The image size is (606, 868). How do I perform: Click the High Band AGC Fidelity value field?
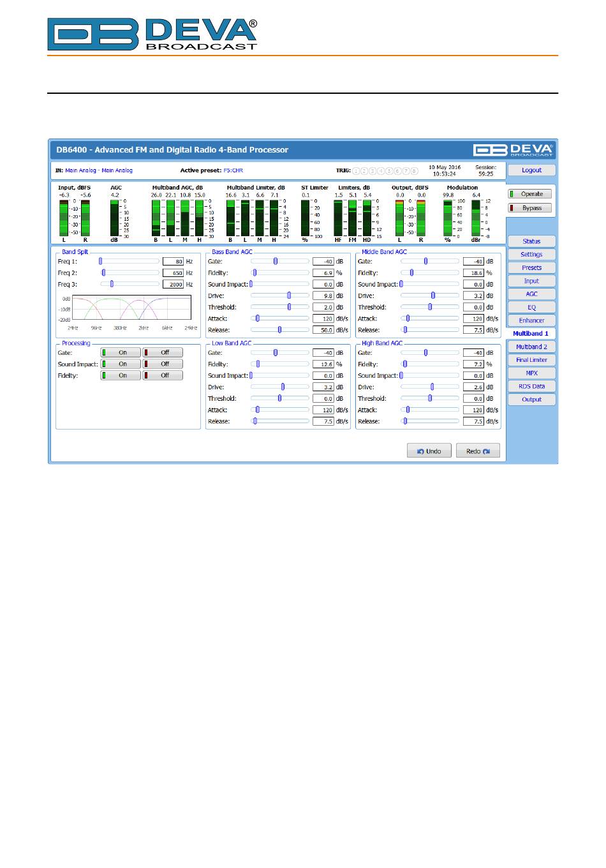[x=473, y=364]
